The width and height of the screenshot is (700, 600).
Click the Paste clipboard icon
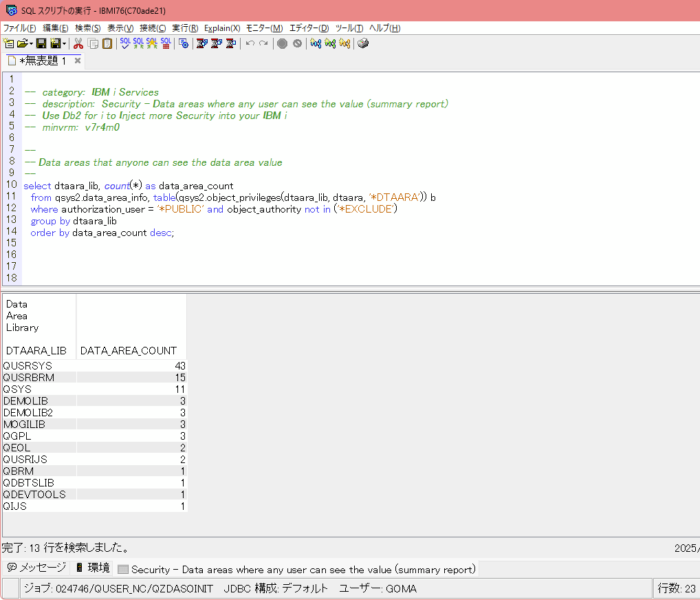tap(107, 43)
